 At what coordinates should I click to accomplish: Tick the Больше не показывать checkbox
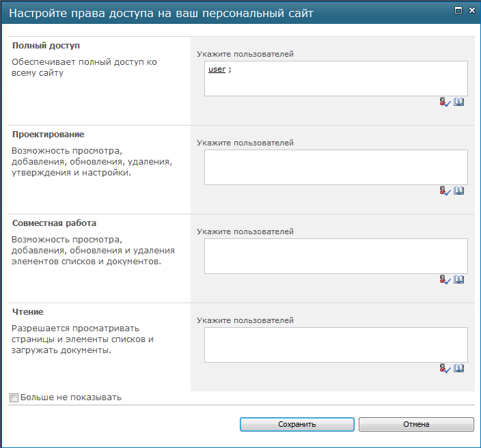coord(14,397)
